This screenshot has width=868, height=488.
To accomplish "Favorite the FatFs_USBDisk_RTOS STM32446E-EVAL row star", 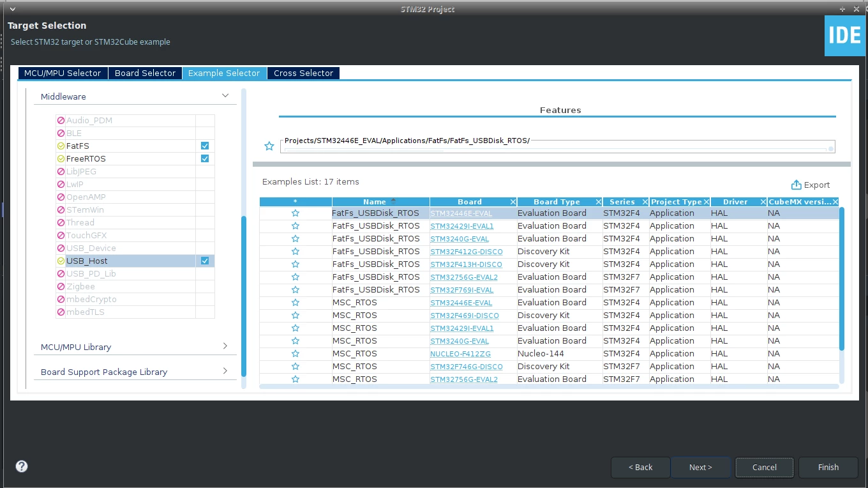I will click(296, 213).
